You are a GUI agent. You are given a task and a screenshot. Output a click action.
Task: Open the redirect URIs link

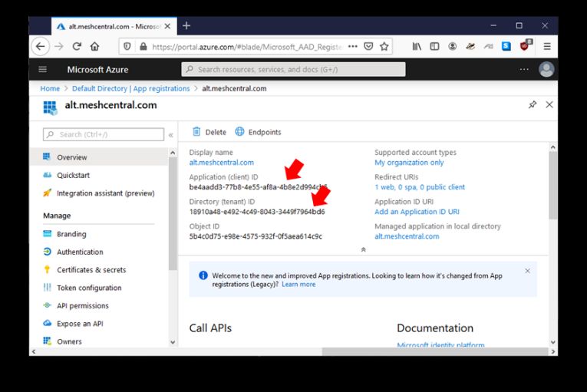click(419, 187)
